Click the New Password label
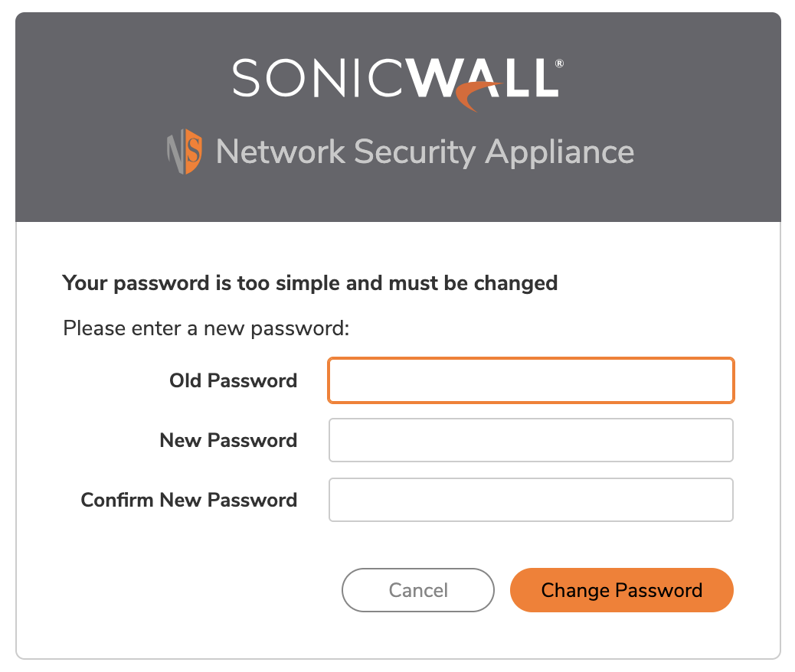This screenshot has height=672, width=795. tap(227, 440)
